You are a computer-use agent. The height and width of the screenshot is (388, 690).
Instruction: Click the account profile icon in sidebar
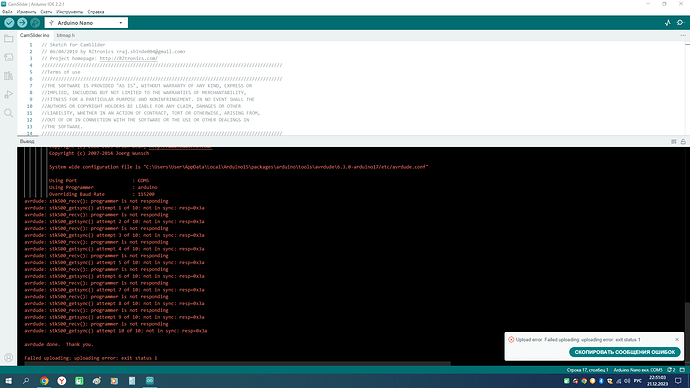tap(8, 358)
